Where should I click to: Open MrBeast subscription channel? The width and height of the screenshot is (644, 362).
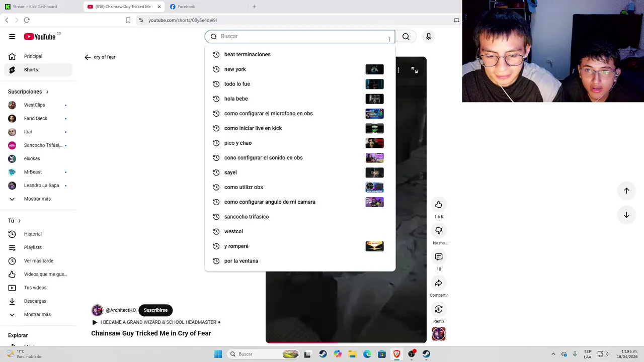point(38,172)
